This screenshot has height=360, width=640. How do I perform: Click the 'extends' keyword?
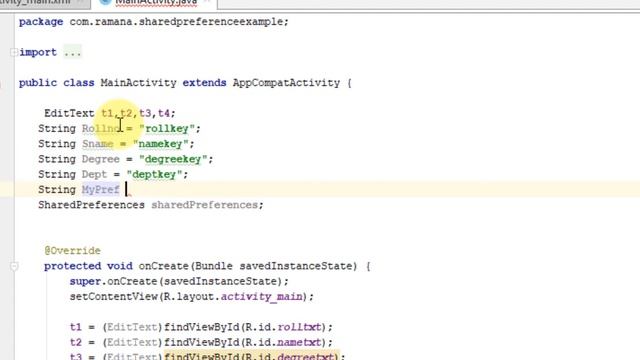click(x=204, y=83)
